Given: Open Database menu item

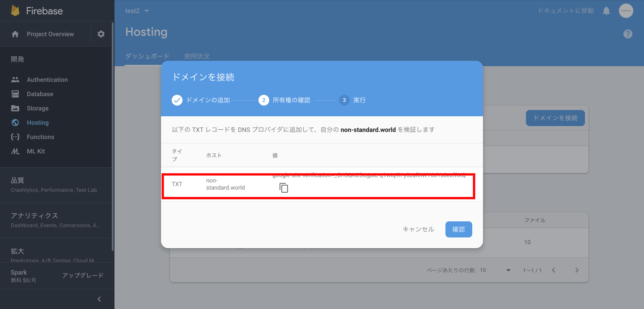Looking at the screenshot, I should [x=40, y=94].
